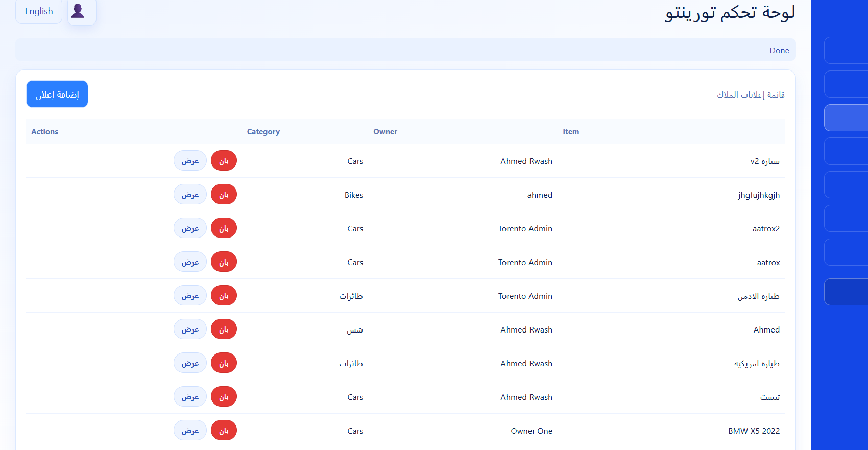This screenshot has width=868, height=450.
Task: Click Cars category in سياره v2 row
Action: 355,161
